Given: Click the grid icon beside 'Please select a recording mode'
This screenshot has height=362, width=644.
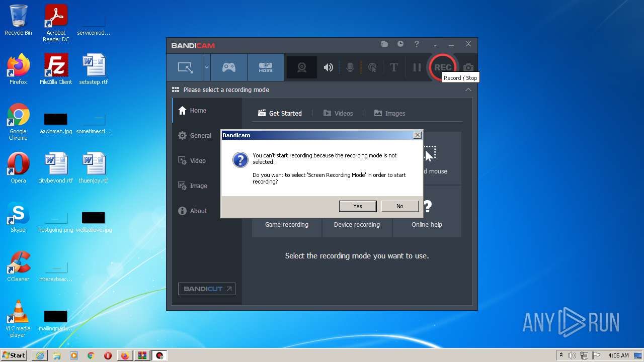Looking at the screenshot, I should (176, 89).
